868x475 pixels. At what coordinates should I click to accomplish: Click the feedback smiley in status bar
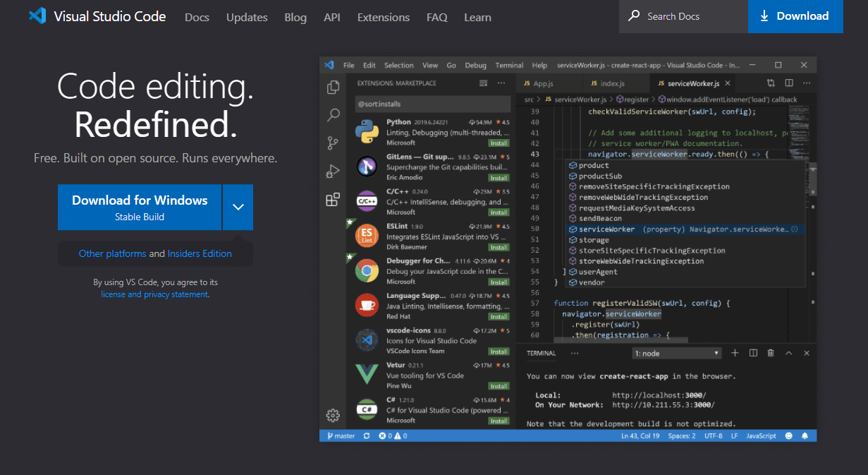point(788,436)
